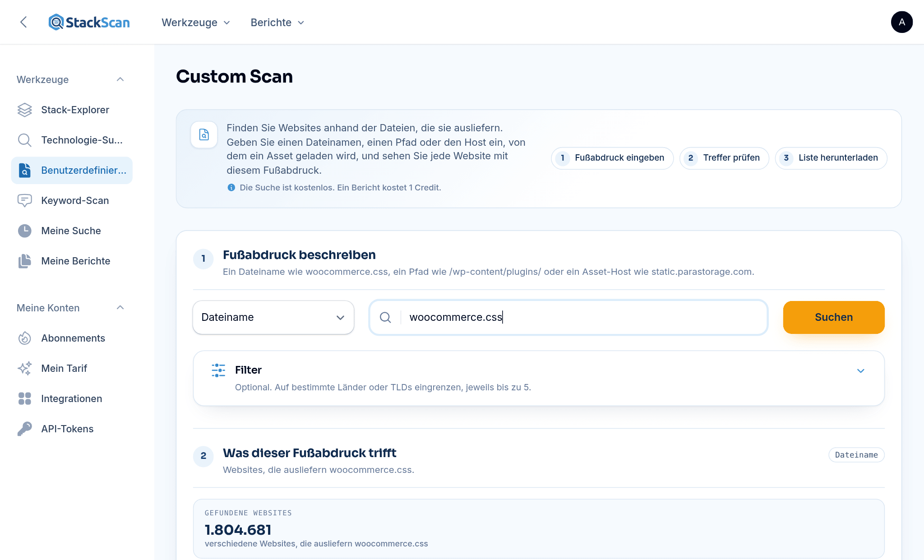Image resolution: width=924 pixels, height=560 pixels.
Task: Click the Technologie-Suche magnifier icon
Action: click(25, 140)
